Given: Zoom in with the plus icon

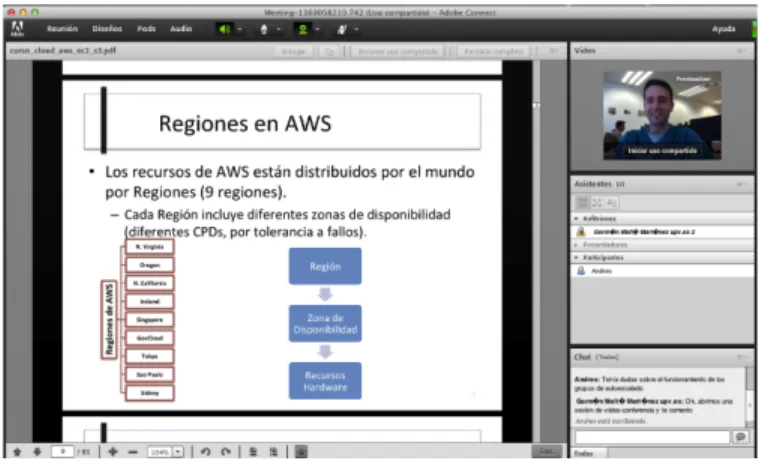Looking at the screenshot, I should click(113, 452).
